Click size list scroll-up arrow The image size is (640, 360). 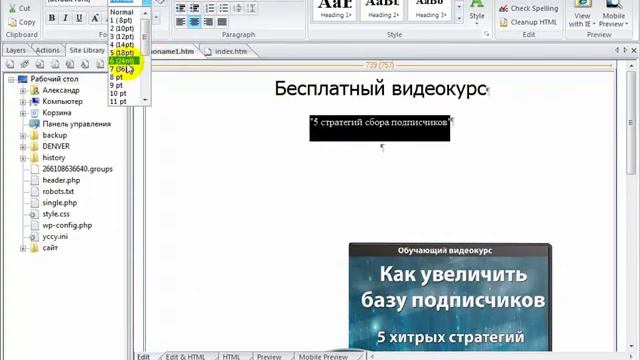click(x=145, y=13)
